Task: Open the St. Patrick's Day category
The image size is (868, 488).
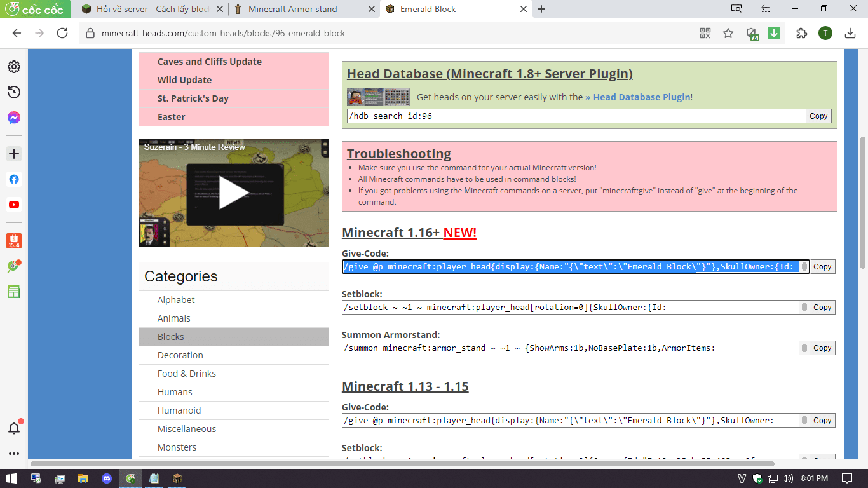Action: tap(193, 98)
